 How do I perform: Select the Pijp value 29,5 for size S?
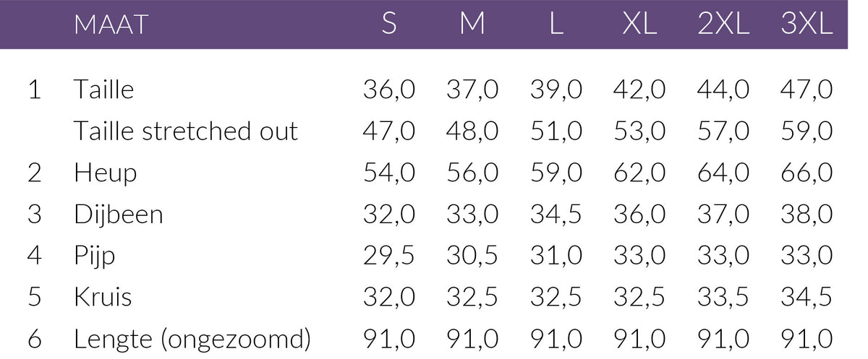pyautogui.click(x=389, y=256)
